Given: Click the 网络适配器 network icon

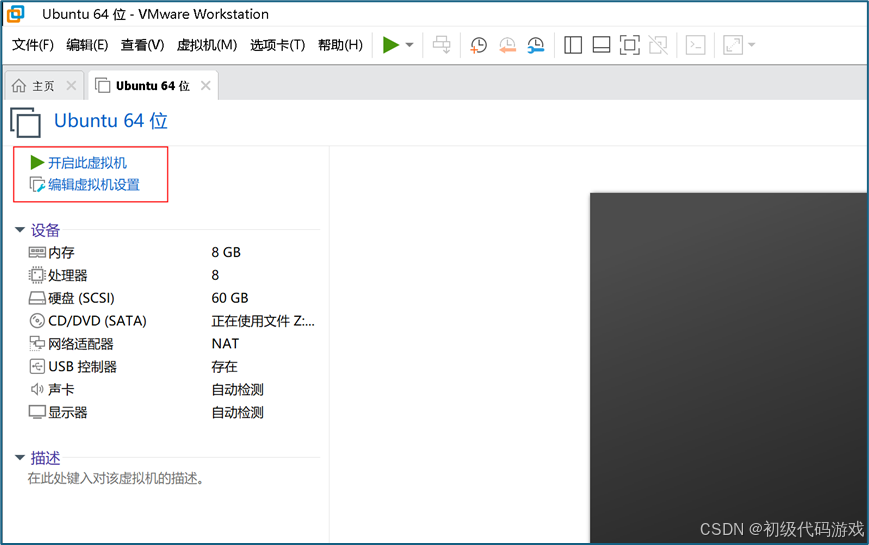Looking at the screenshot, I should click(x=37, y=344).
